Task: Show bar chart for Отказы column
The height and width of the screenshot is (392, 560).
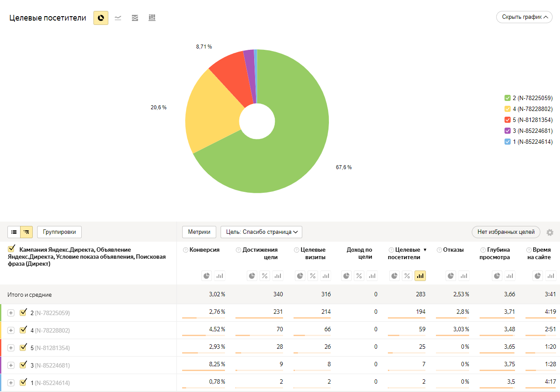Action: point(463,276)
